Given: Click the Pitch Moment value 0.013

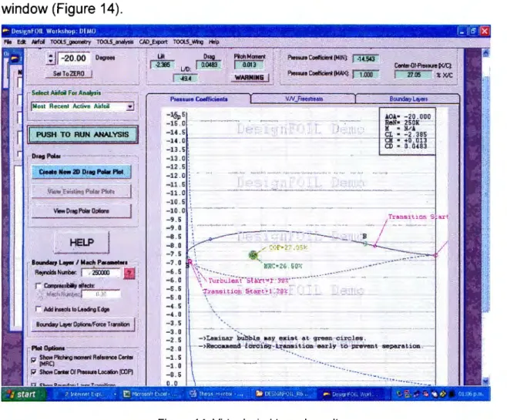Looking at the screenshot, I should coord(249,65).
